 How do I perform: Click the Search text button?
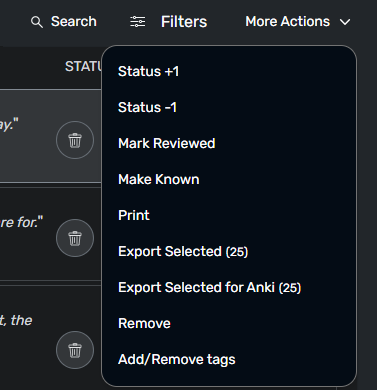tap(74, 22)
